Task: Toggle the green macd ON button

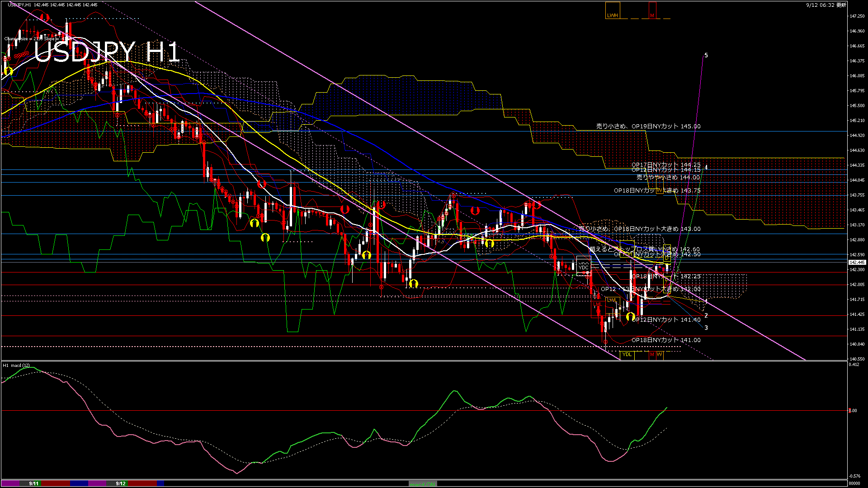Action: (x=423, y=484)
